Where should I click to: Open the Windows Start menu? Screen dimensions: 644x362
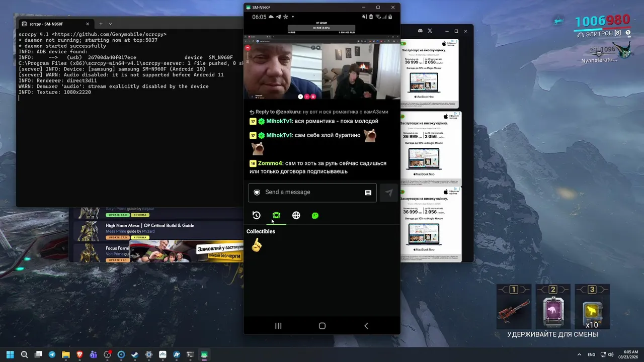tap(10, 354)
